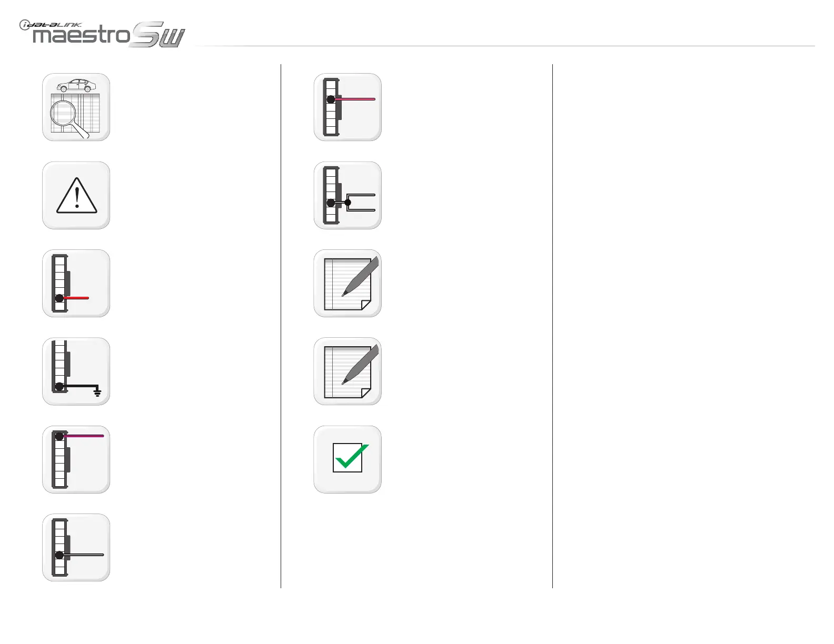Click the middle-column connector icon with pink wire
The height and width of the screenshot is (644, 834).
pos(347,107)
